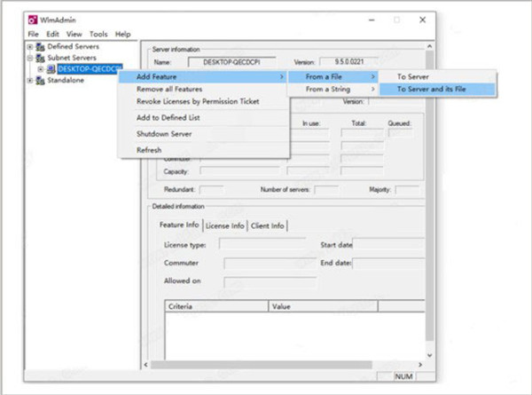Click the Subnet Servers tree icon
The image size is (532, 395).
(40, 57)
